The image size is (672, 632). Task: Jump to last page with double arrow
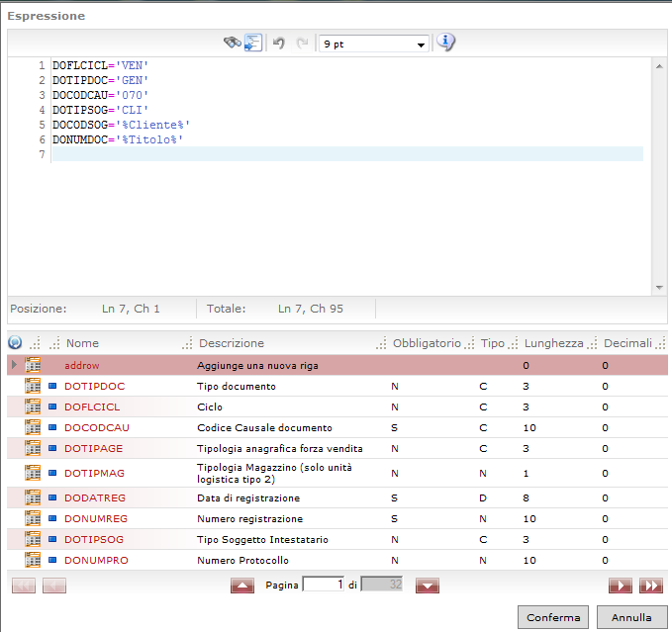click(650, 586)
